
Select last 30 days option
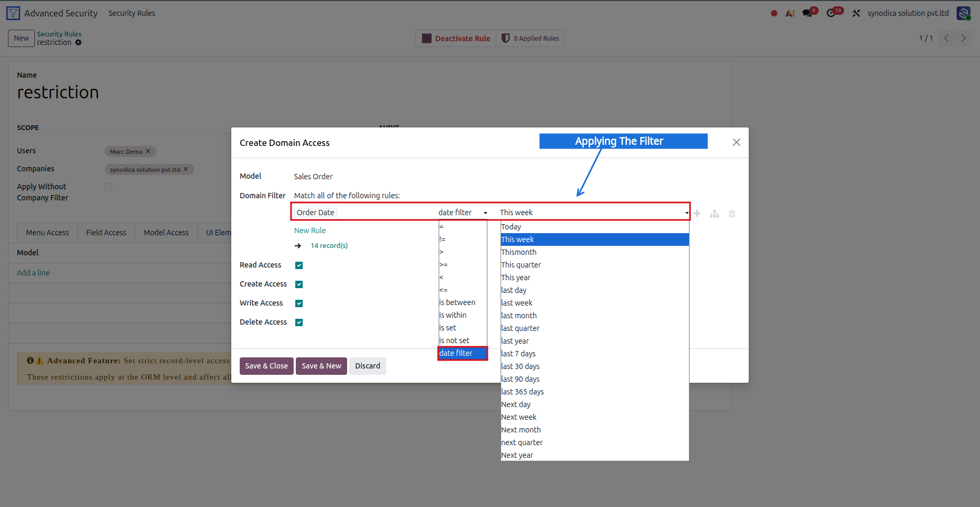595,366
